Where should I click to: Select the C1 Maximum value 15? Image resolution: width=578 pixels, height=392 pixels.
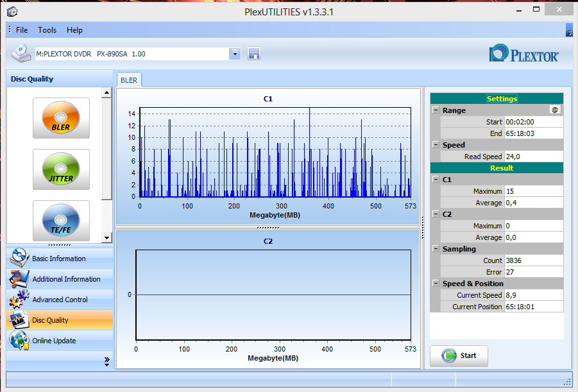click(533, 191)
